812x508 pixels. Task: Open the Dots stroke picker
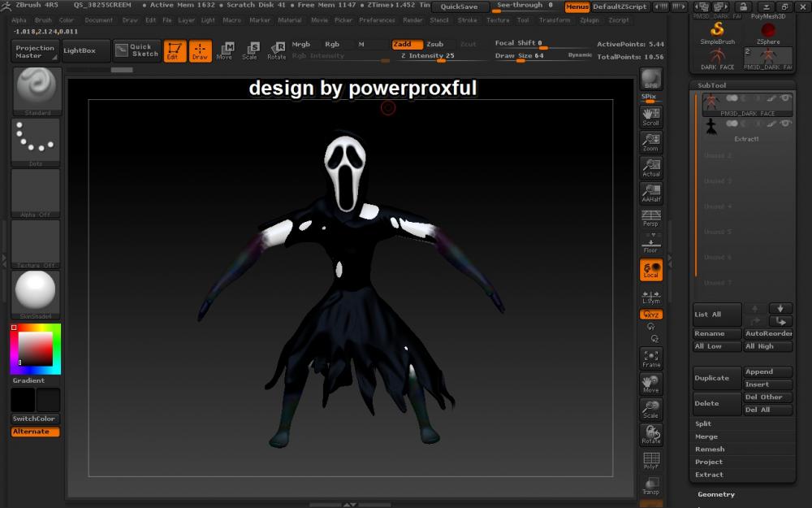point(37,142)
